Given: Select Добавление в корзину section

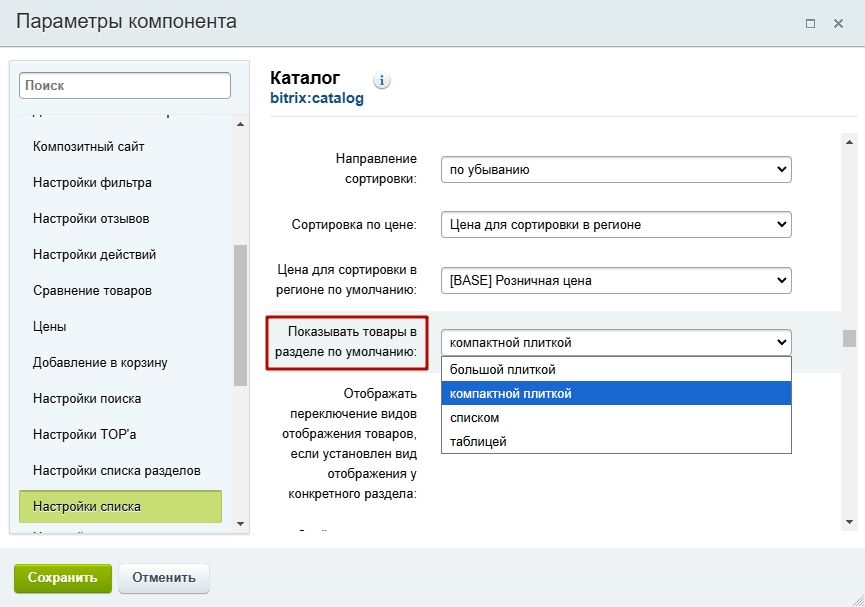Looking at the screenshot, I should tap(100, 363).
